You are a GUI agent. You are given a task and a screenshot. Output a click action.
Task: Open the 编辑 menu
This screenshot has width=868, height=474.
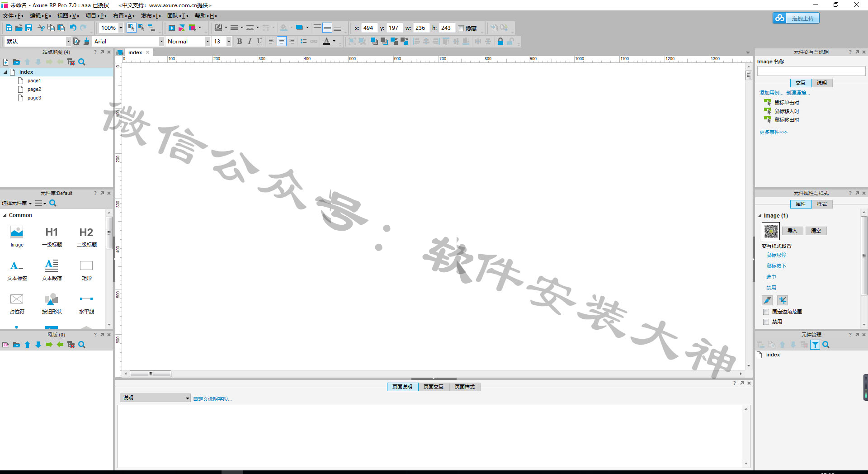pyautogui.click(x=41, y=16)
